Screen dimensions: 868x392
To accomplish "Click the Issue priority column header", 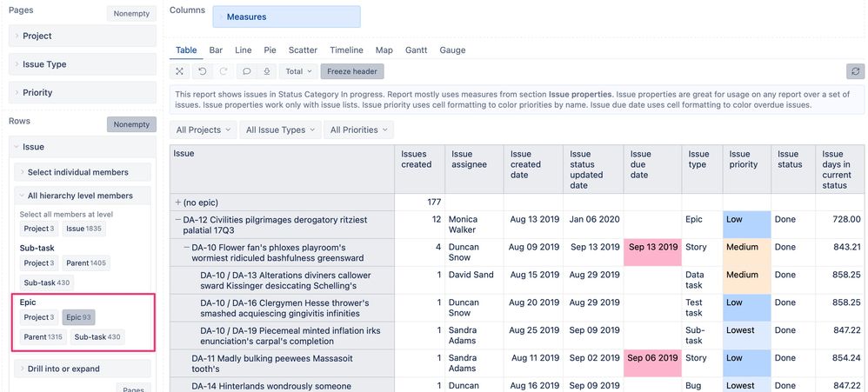I will tap(747, 169).
